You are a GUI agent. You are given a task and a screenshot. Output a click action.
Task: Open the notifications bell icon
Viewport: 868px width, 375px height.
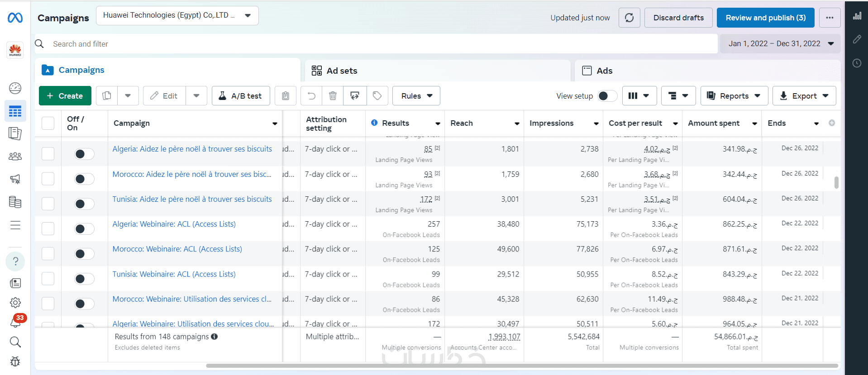(x=15, y=322)
